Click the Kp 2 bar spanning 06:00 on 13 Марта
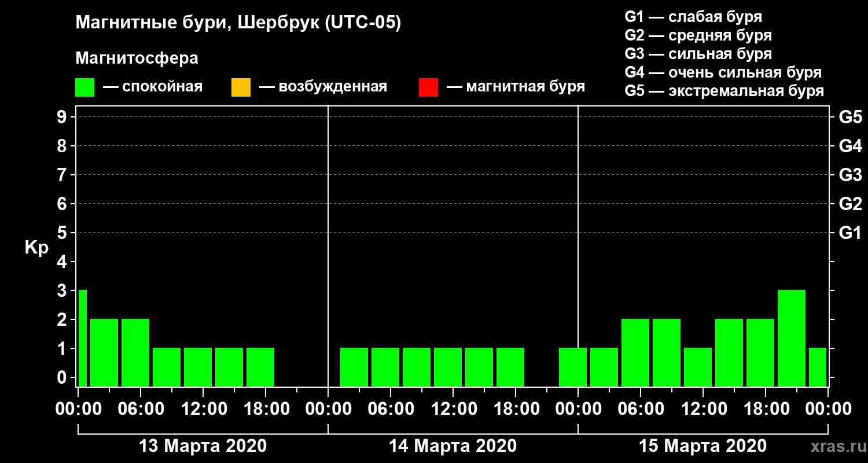This screenshot has height=463, width=868. [135, 352]
